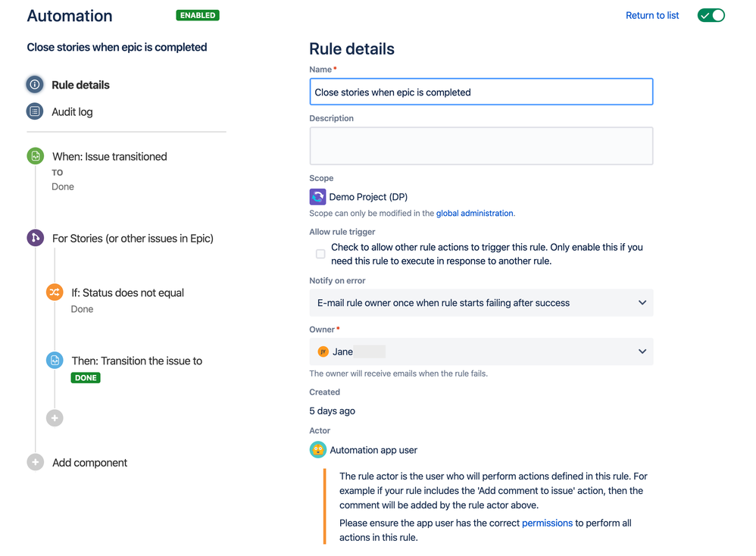
Task: Add a component inside the branch
Action: (x=55, y=418)
